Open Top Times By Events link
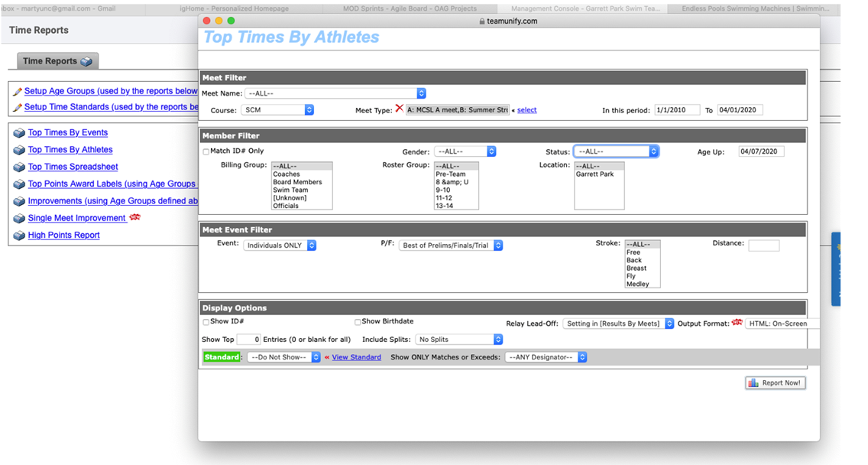 coord(68,132)
